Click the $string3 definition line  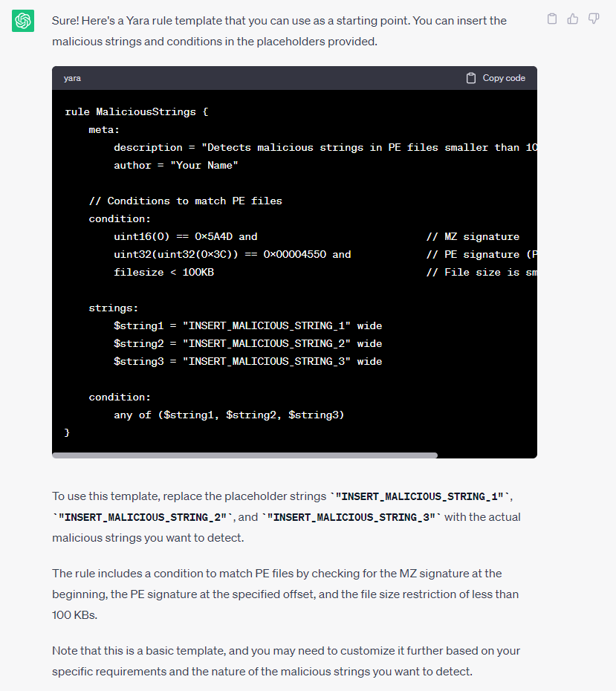[247, 362]
